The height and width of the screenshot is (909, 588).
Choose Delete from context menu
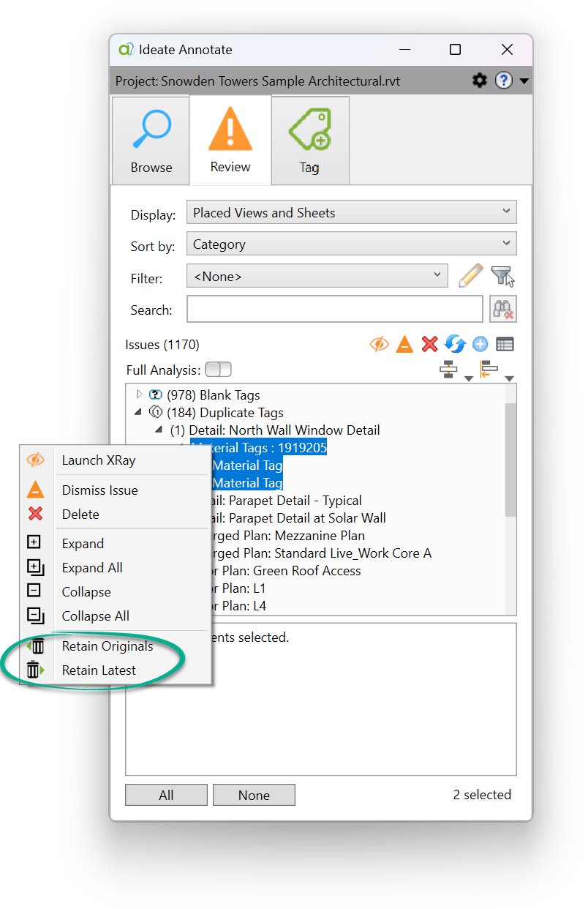point(116,514)
